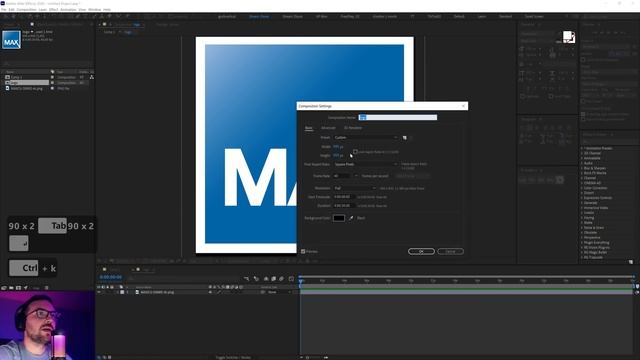Click the white fill color swatch in Character panel
The width and height of the screenshot is (640, 360).
[568, 36]
